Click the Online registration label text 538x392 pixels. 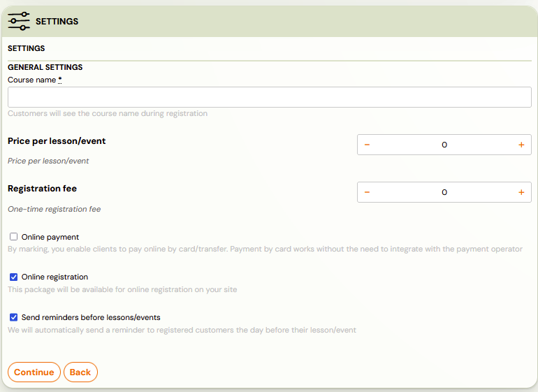pos(54,277)
